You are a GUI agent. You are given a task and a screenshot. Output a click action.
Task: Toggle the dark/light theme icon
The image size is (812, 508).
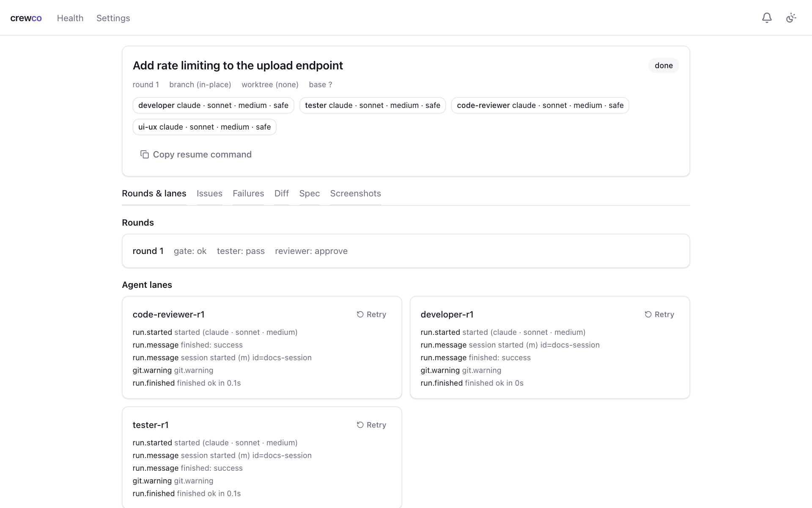click(x=791, y=18)
